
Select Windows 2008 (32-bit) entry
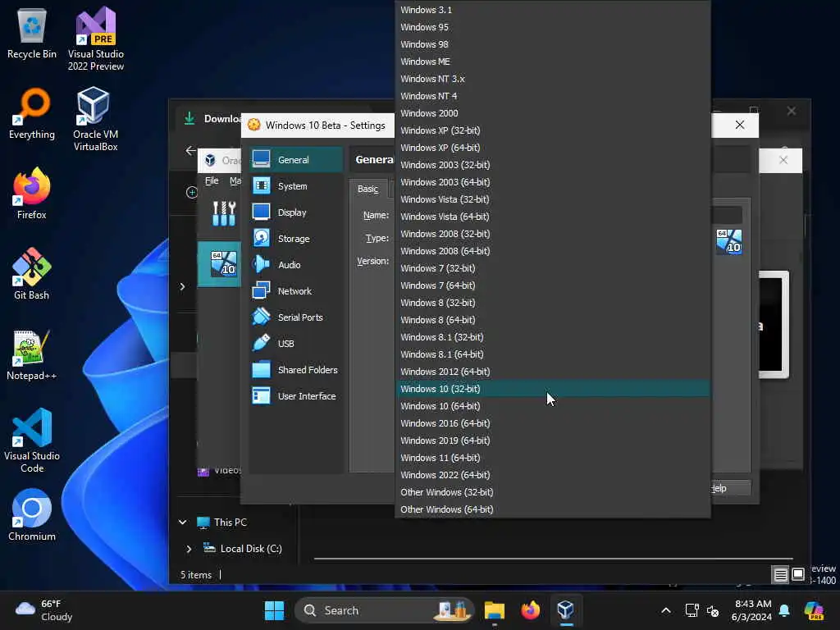pos(553,234)
